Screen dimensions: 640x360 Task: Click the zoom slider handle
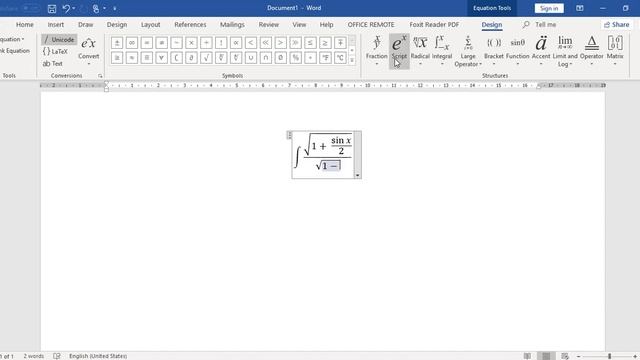pos(609,356)
